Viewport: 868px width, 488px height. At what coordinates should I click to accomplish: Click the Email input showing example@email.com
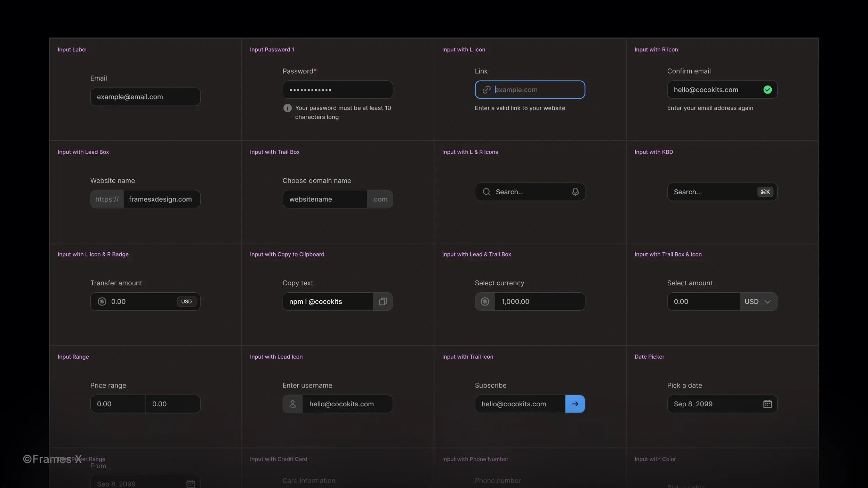point(145,97)
